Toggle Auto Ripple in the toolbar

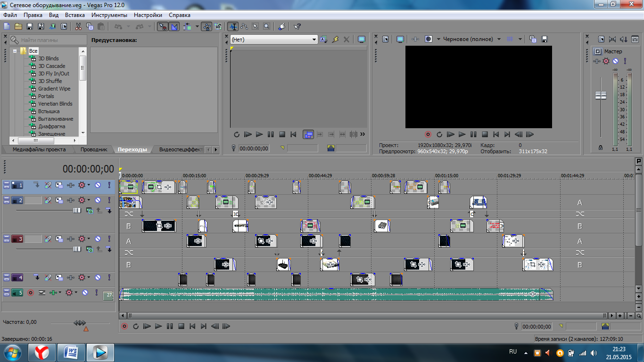tap(187, 26)
